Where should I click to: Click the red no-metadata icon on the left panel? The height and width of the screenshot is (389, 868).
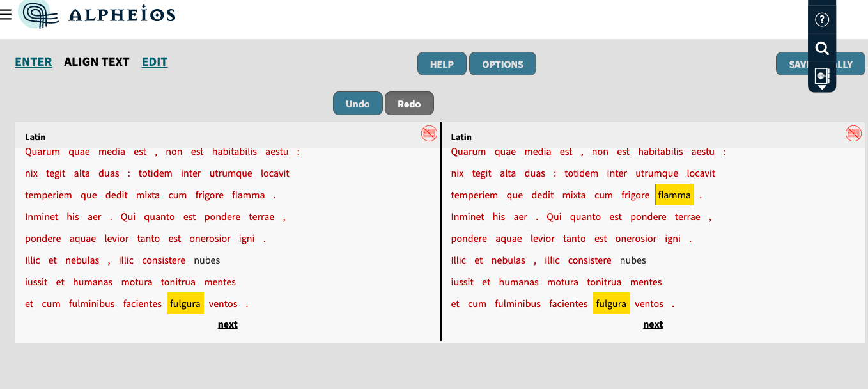click(x=429, y=134)
